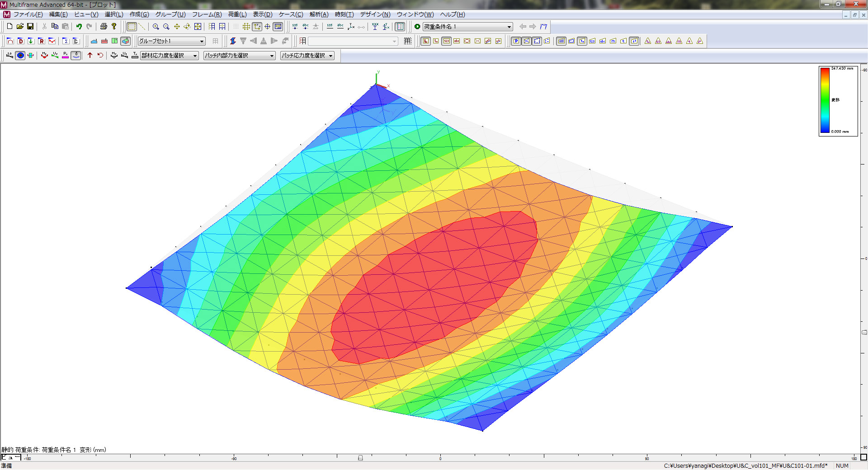This screenshot has width=868, height=470.
Task: Switch to the Data window icon (D)
Action: coord(20,41)
